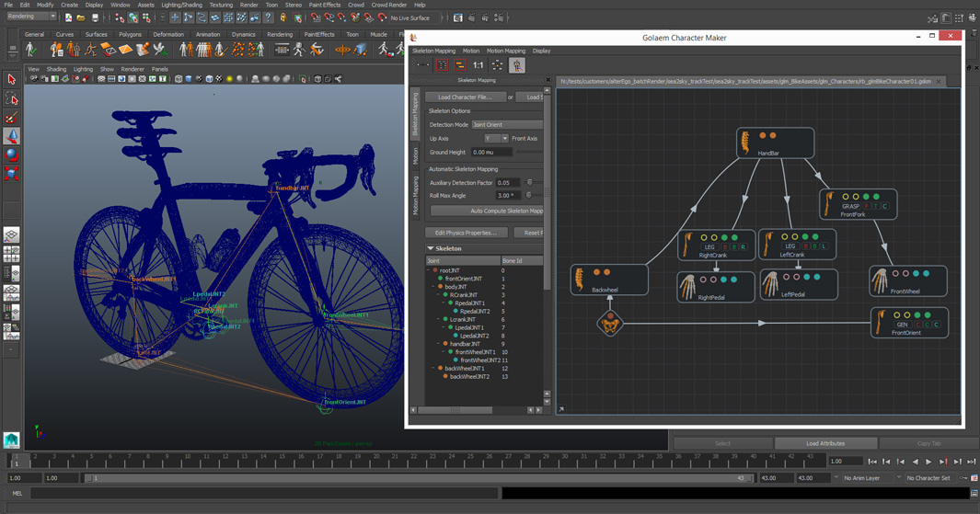
Task: Click Auto Compute Skeleton Mapping button
Action: pos(487,211)
